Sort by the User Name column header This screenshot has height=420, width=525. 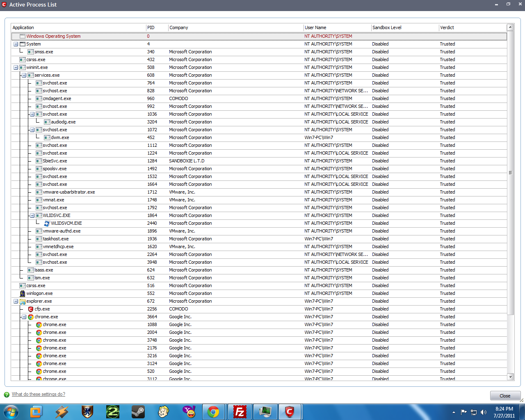click(338, 27)
